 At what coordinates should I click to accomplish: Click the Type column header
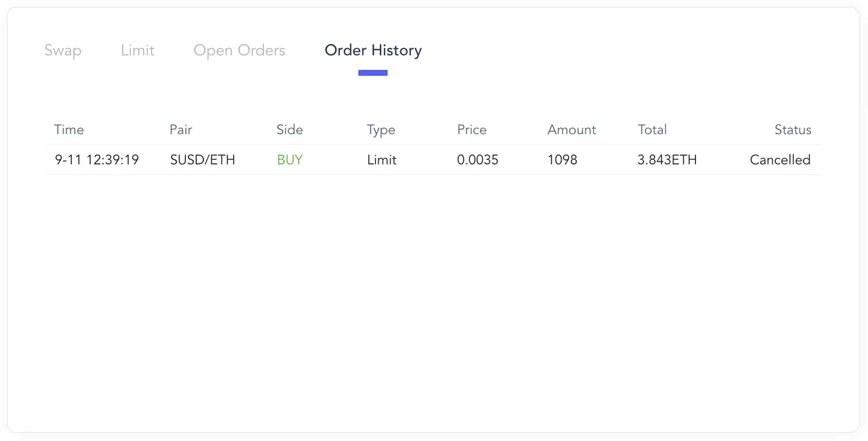coord(381,130)
